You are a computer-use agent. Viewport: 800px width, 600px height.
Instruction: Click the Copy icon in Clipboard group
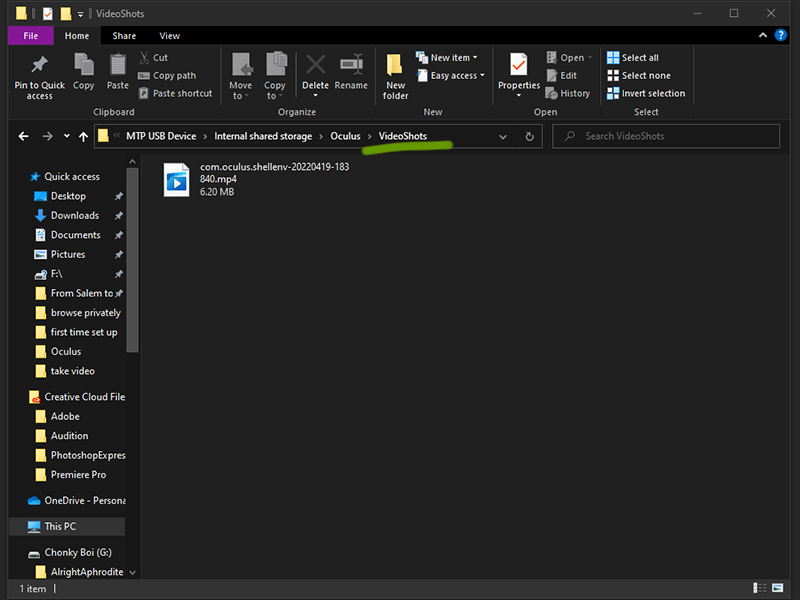coord(84,67)
